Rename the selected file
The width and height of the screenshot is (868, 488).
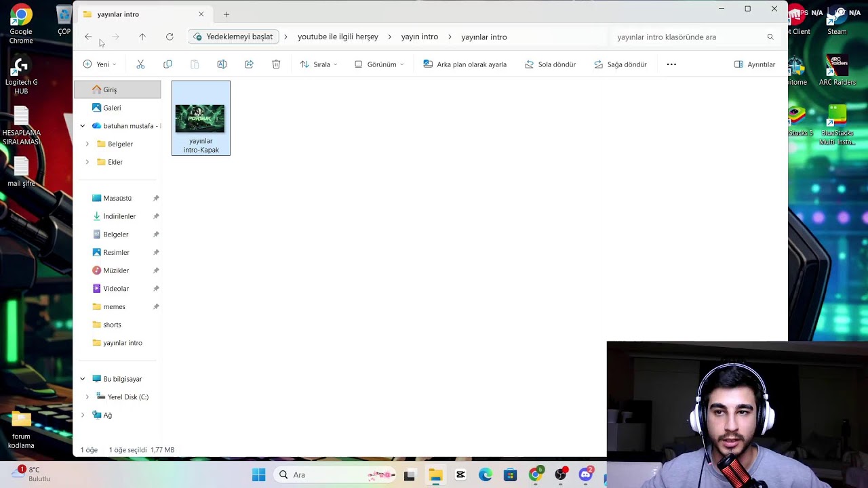pos(222,64)
